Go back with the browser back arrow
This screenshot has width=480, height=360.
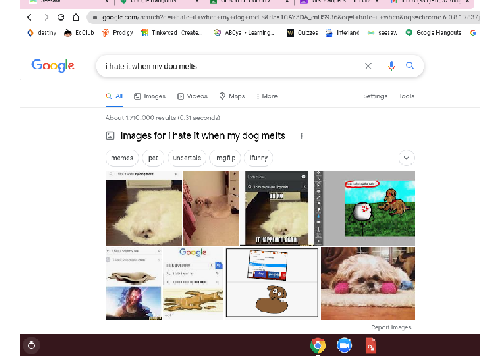(29, 17)
